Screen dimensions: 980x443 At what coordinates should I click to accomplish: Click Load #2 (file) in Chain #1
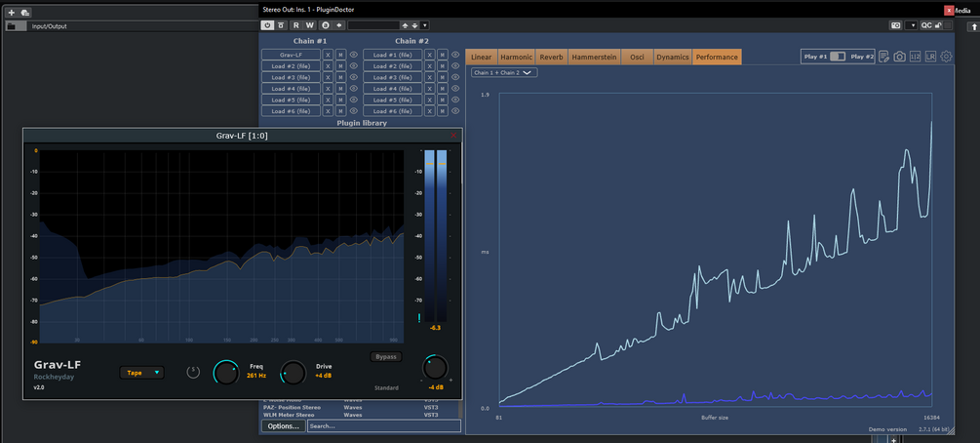coord(291,66)
